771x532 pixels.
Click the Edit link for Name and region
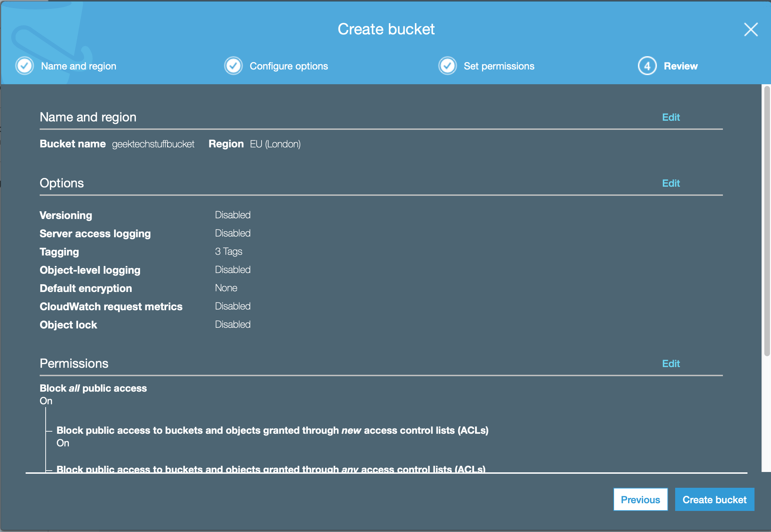click(671, 117)
